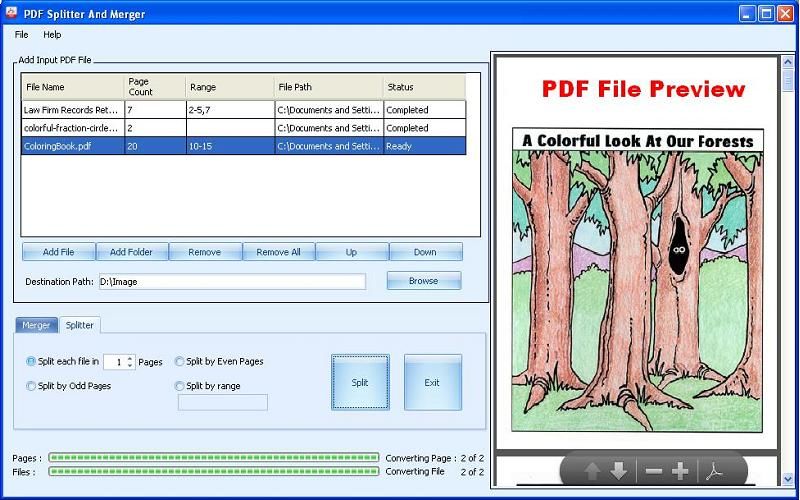Viewport: 800px width, 500px height.
Task: Click the page count cell showing 7
Action: [155, 110]
